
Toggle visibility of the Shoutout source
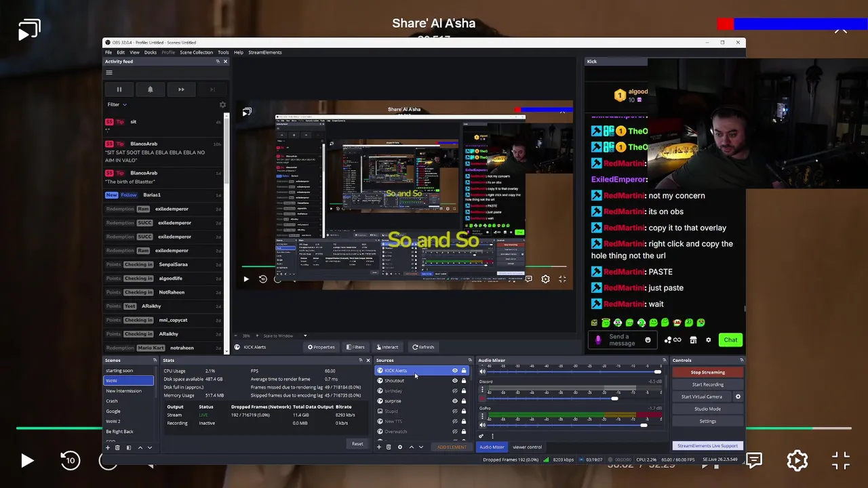tap(455, 381)
